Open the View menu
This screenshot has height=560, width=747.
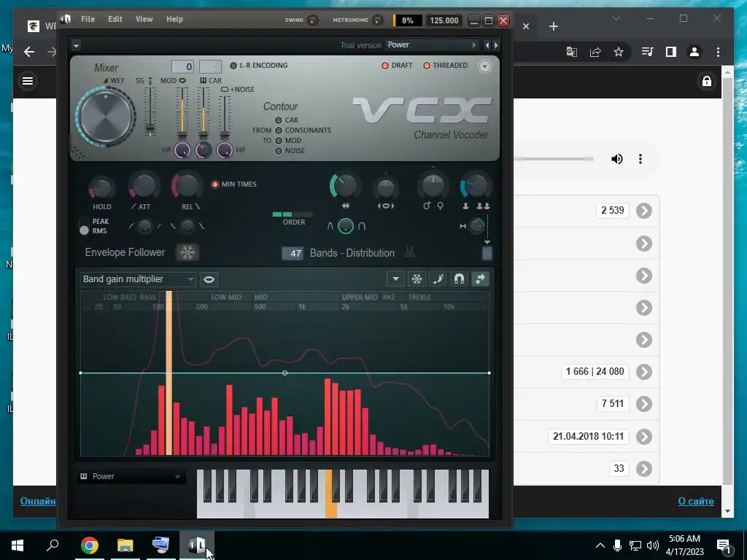pyautogui.click(x=144, y=19)
